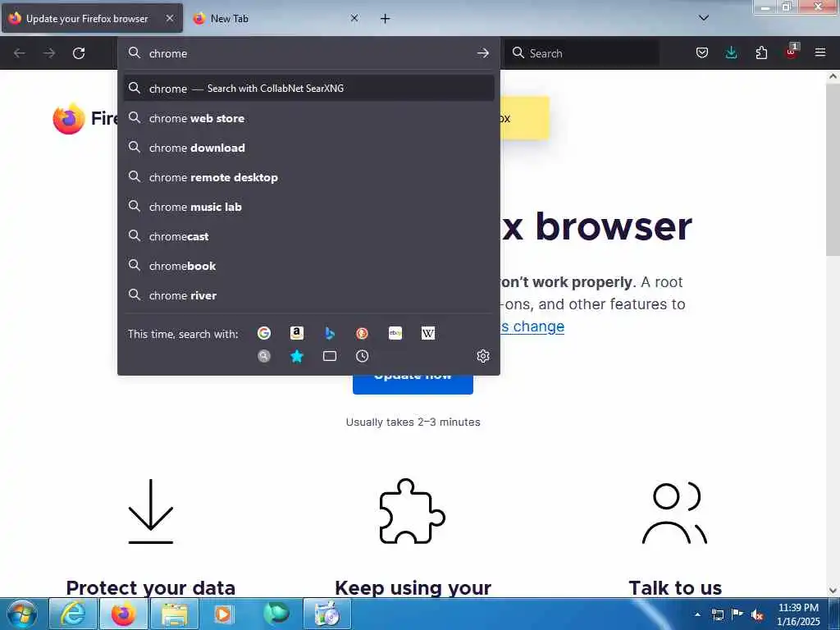This screenshot has width=840, height=630.
Task: Click the Firefox logo on the page
Action: click(x=69, y=118)
